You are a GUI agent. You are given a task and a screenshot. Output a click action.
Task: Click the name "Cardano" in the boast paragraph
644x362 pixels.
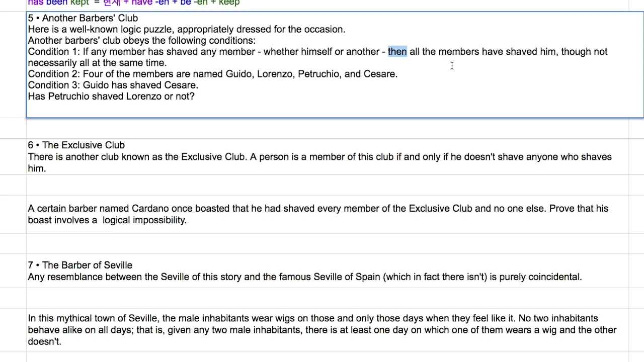(x=150, y=208)
